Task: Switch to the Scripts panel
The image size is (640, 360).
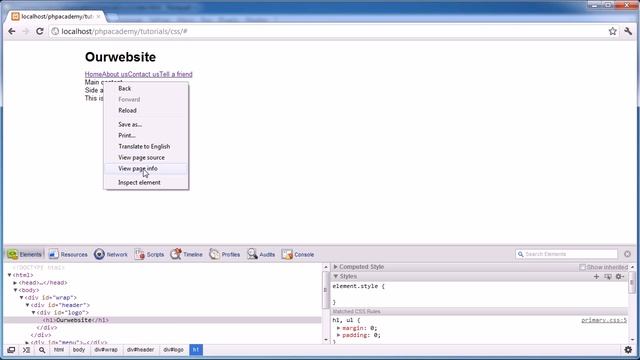Action: (x=149, y=254)
